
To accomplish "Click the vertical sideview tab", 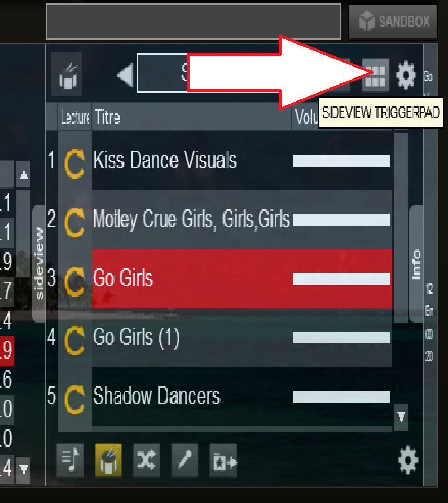I will [39, 264].
